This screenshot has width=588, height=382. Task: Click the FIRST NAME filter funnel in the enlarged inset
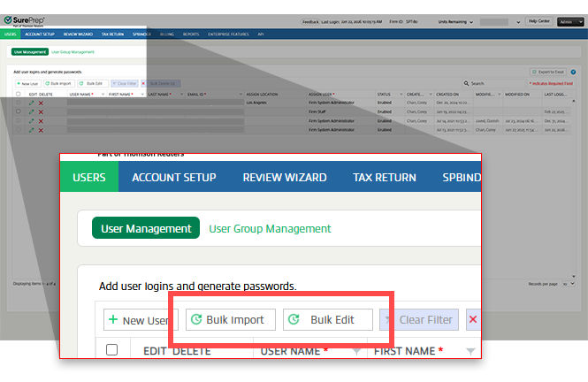pos(470,351)
